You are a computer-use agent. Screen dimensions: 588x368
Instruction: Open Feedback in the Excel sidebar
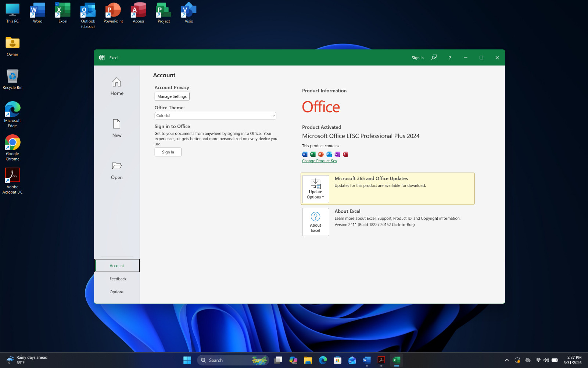point(118,279)
